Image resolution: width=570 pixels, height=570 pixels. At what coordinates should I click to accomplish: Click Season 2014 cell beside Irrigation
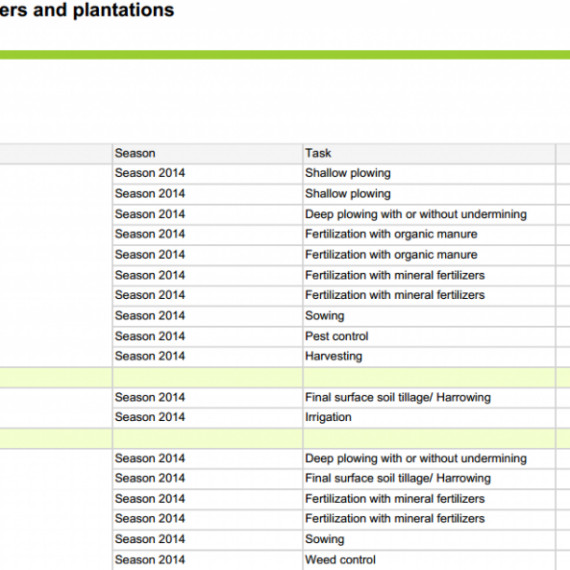point(207,417)
